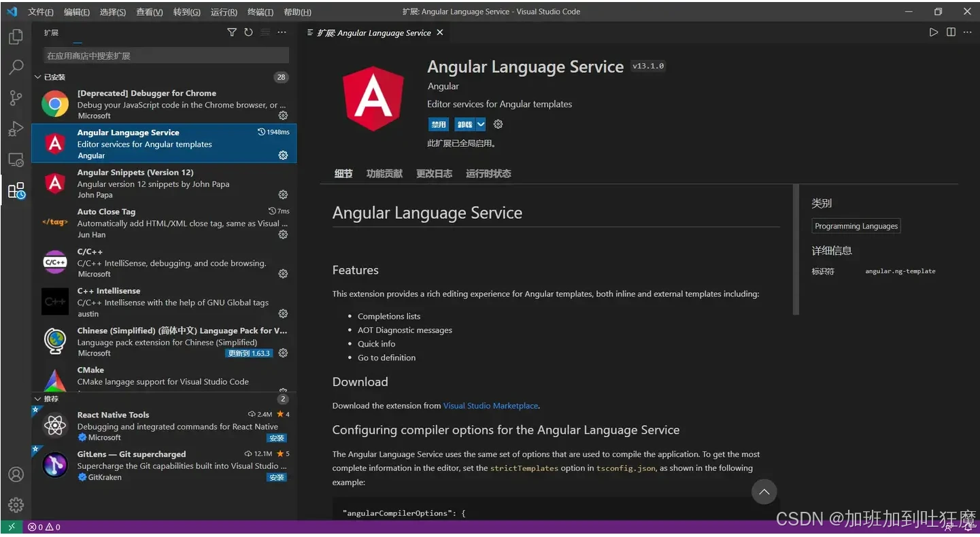Open extensions panel more actions menu
This screenshot has height=537, width=980.
pyautogui.click(x=282, y=33)
